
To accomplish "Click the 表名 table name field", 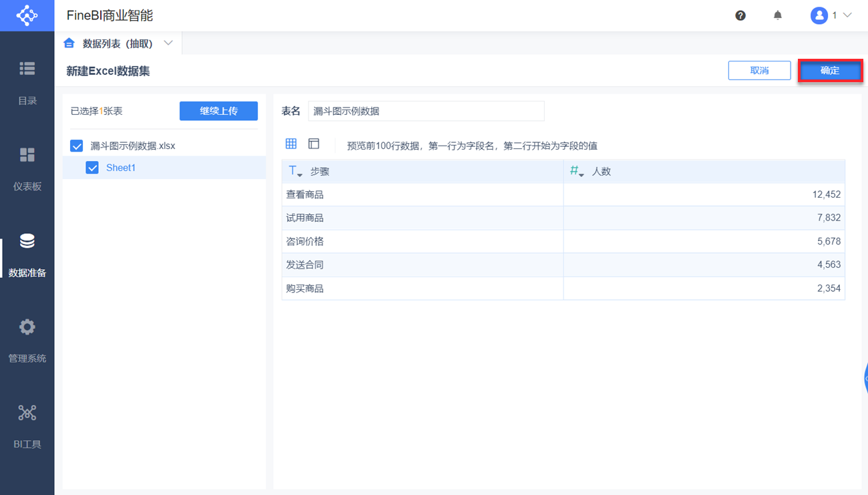I will tap(426, 111).
